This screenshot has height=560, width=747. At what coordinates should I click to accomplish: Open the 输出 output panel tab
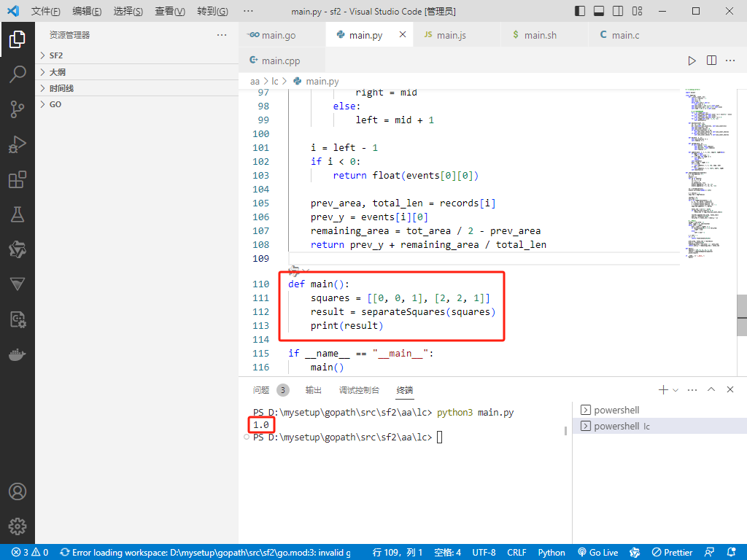(x=313, y=391)
